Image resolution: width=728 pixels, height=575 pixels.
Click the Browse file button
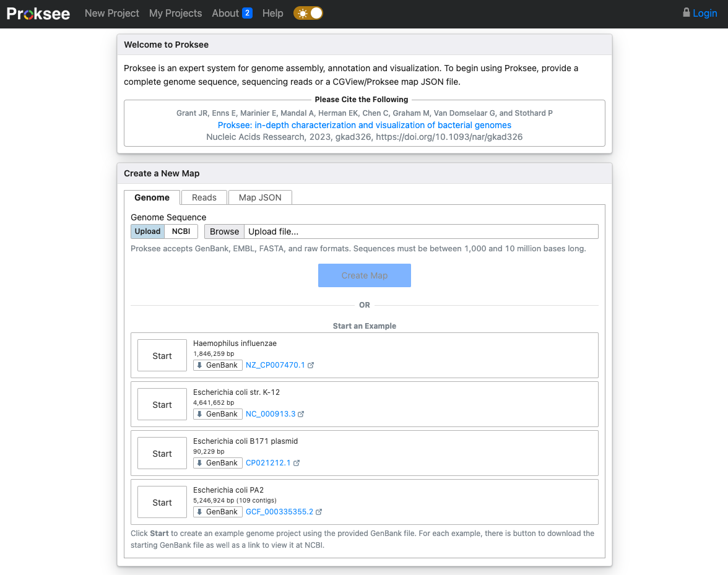point(224,231)
